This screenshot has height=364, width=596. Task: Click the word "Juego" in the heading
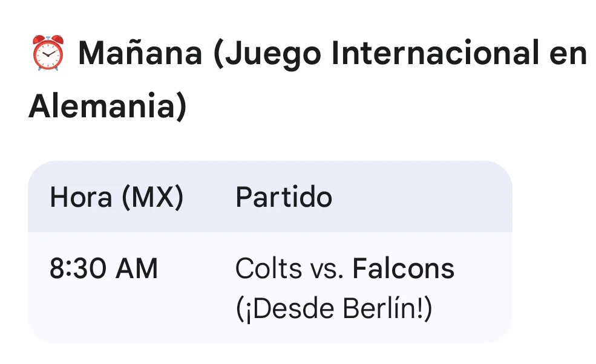click(x=267, y=54)
